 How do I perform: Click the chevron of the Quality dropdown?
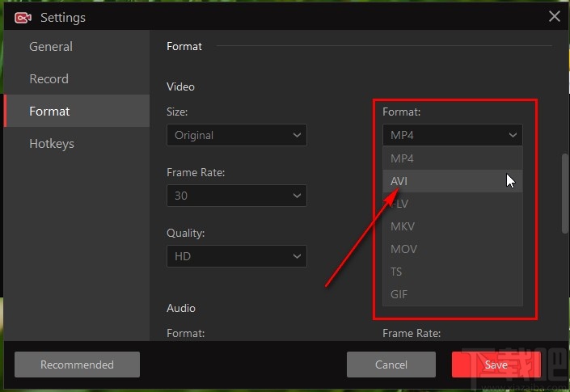(297, 256)
